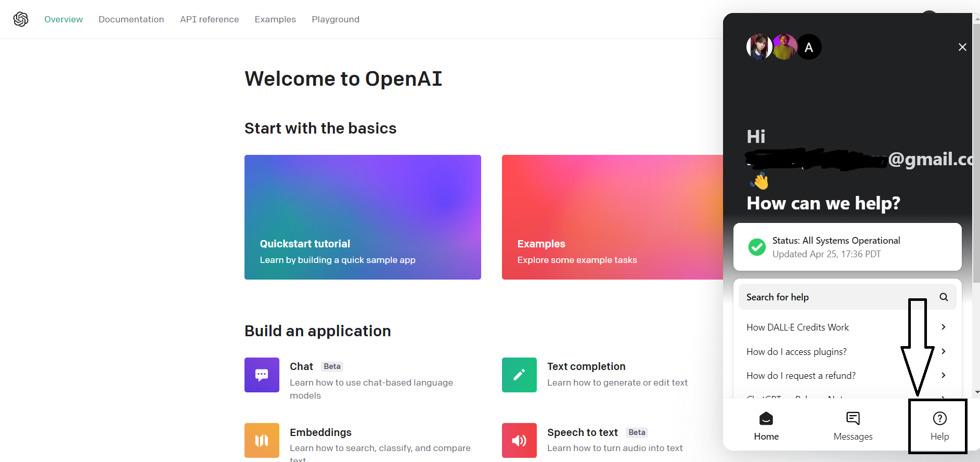Open the Quickstart tutorial card

(363, 217)
